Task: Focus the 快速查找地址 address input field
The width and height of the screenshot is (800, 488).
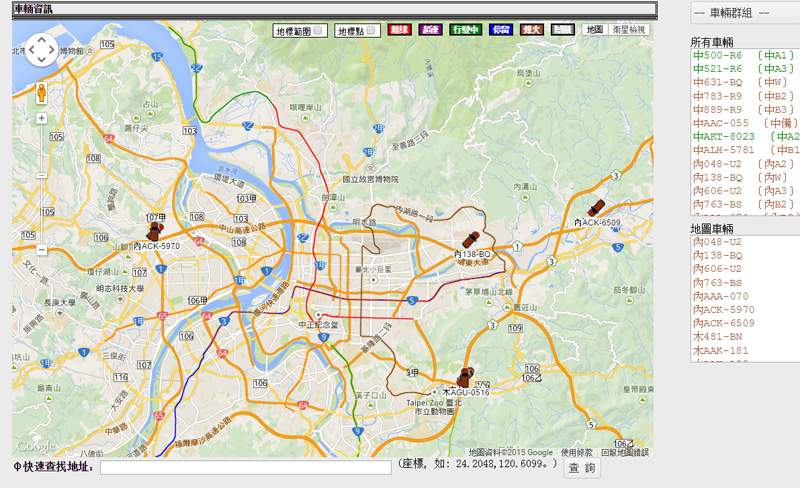Action: (x=245, y=467)
